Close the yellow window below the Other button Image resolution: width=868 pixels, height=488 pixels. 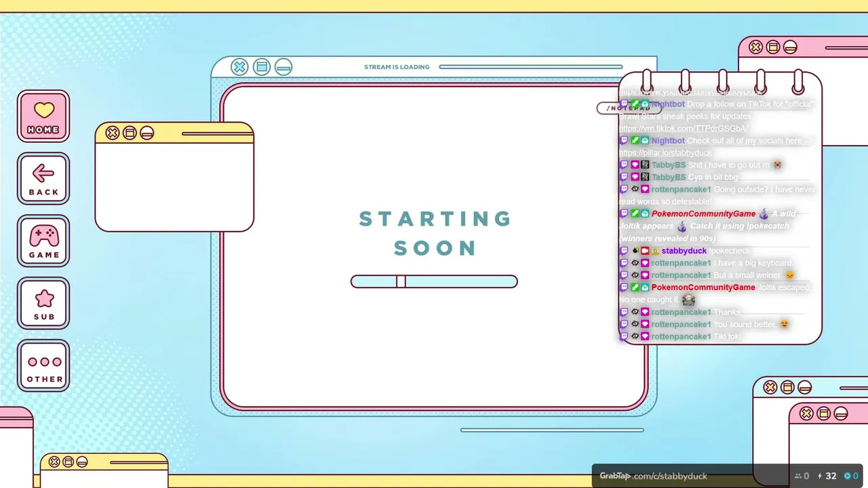[54, 462]
